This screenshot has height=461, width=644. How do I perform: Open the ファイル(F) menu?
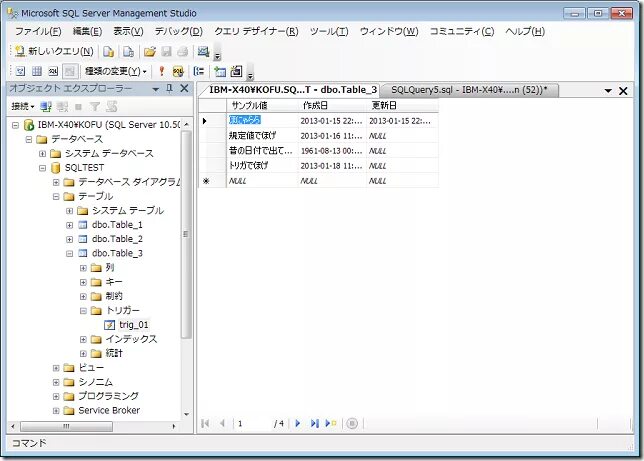(x=38, y=32)
